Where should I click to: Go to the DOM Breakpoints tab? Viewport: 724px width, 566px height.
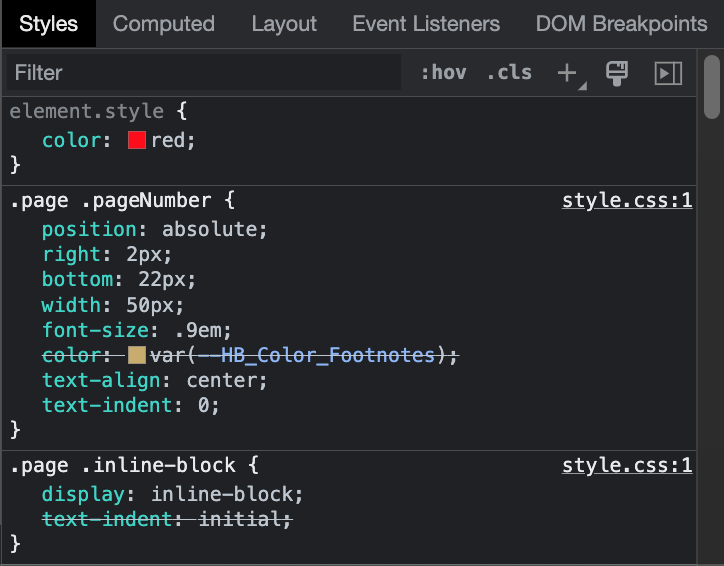pyautogui.click(x=621, y=24)
